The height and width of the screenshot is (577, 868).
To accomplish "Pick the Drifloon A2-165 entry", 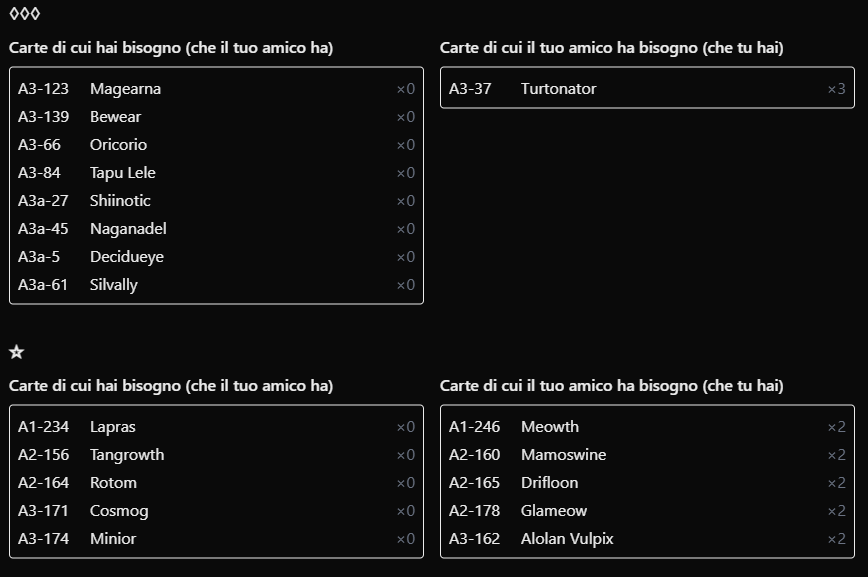I will [x=647, y=483].
